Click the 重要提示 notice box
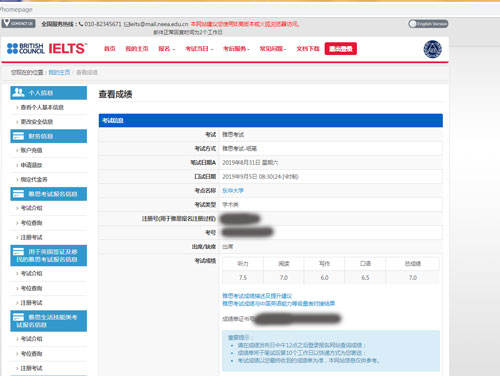The width and height of the screenshot is (500, 376). tap(331, 351)
